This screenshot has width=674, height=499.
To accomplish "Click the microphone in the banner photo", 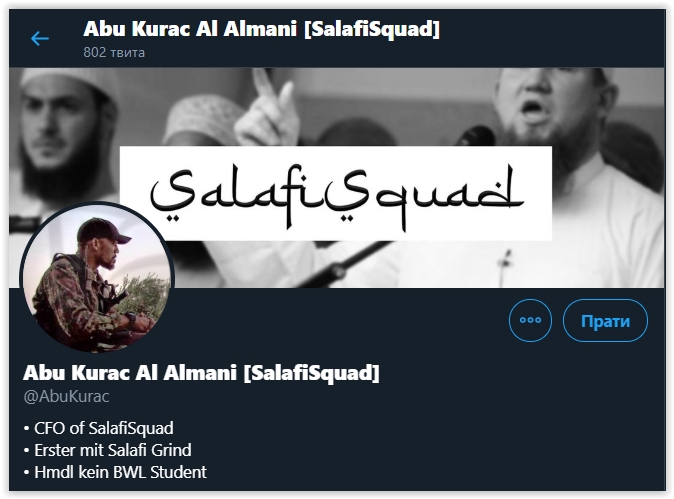I will pos(477,136).
